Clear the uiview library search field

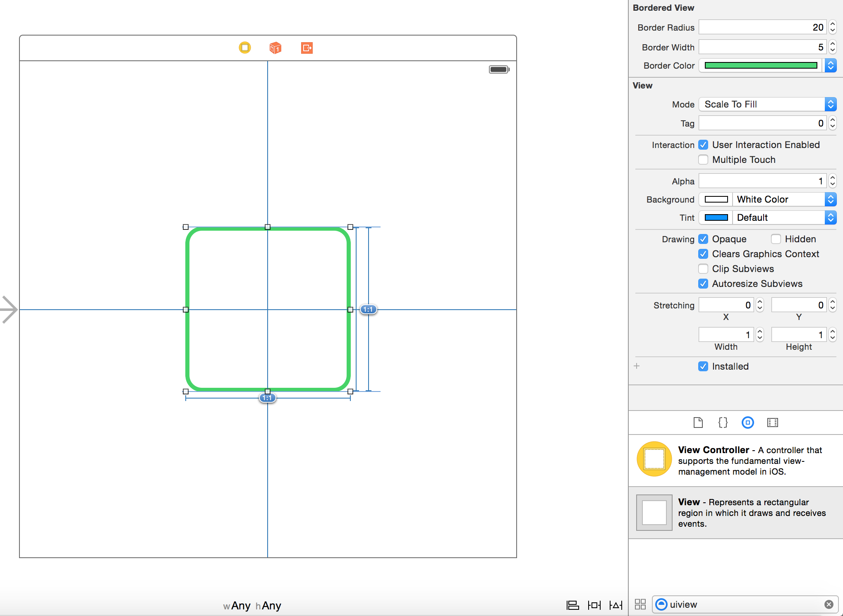829,604
